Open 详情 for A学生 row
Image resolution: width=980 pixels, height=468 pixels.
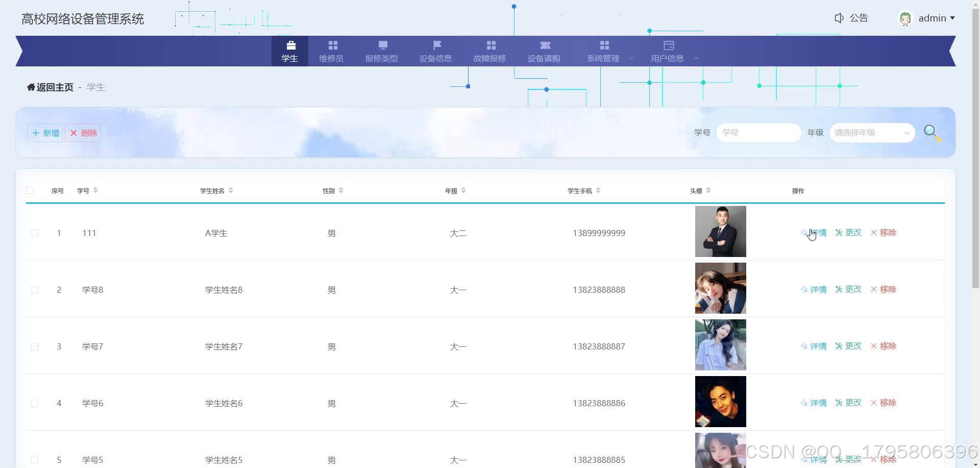(814, 232)
